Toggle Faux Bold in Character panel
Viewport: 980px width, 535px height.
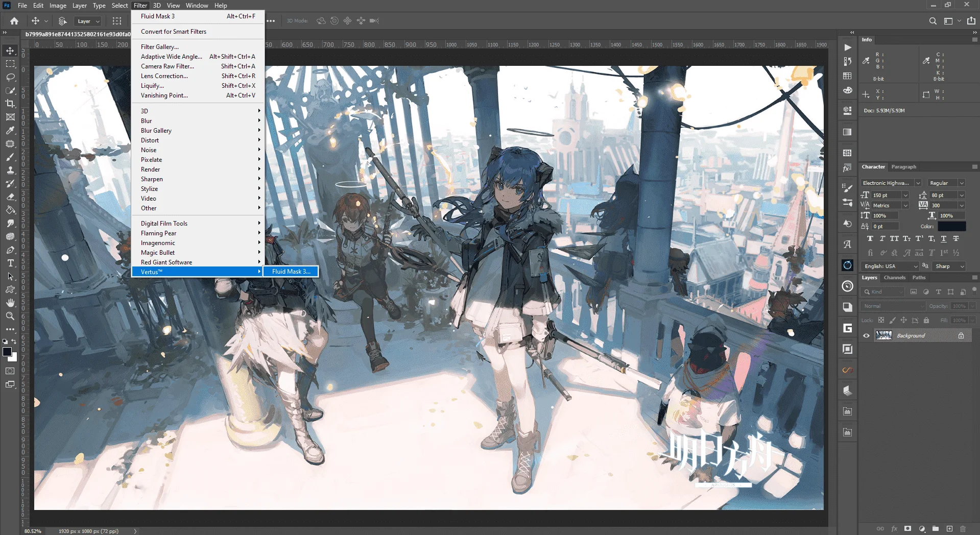click(870, 239)
